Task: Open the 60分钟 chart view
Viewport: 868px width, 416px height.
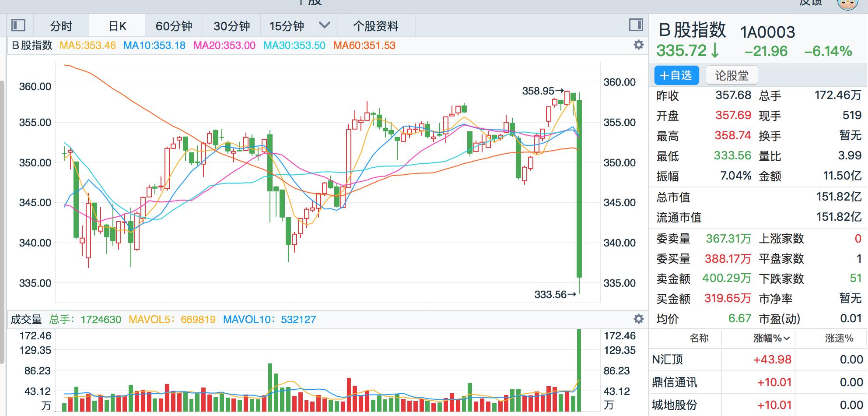Action: click(173, 26)
